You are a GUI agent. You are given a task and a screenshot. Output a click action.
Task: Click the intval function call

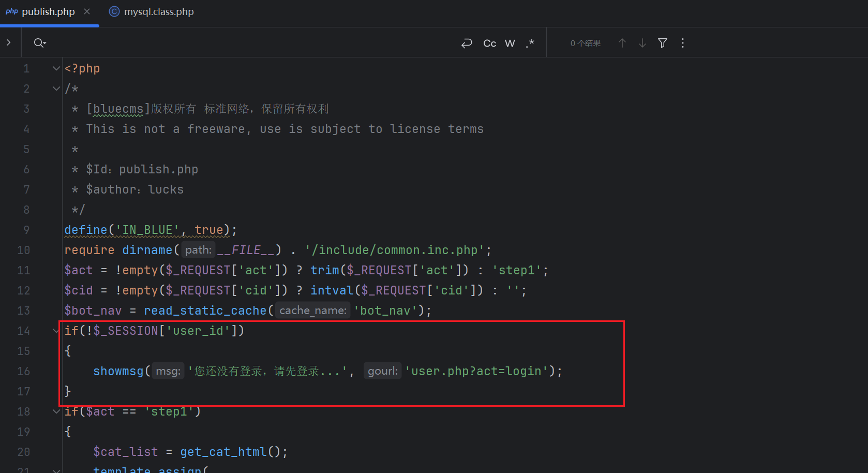(332, 290)
